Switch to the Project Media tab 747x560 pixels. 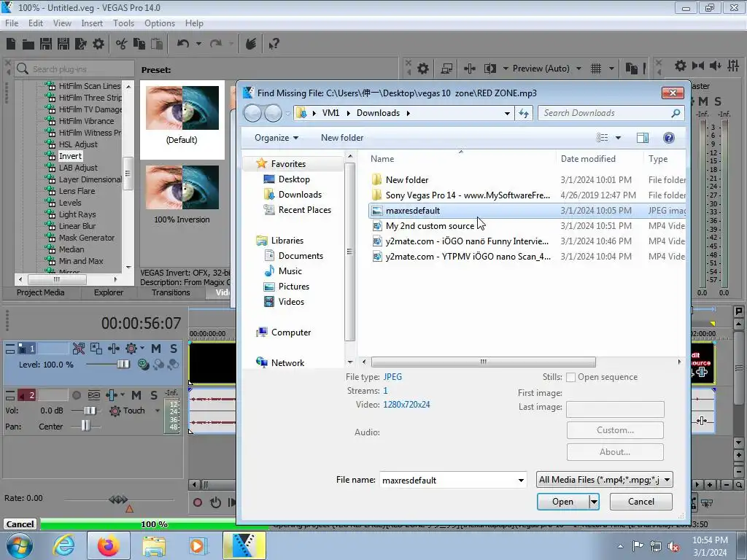point(41,292)
